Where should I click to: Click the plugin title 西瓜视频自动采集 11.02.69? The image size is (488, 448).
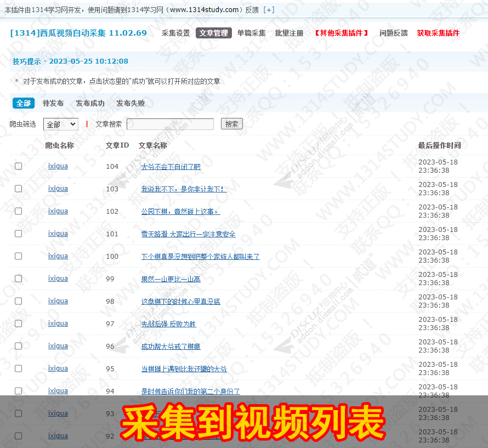(78, 33)
